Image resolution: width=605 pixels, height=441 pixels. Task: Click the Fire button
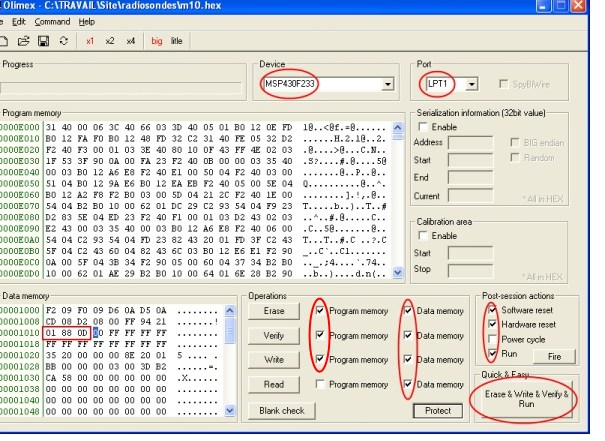(x=554, y=357)
